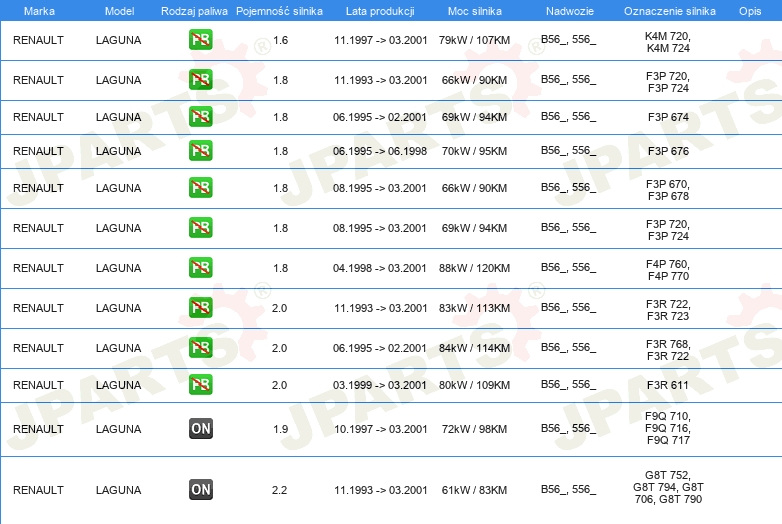Select the PB fuel icon in the F4P 760 row

click(x=201, y=267)
